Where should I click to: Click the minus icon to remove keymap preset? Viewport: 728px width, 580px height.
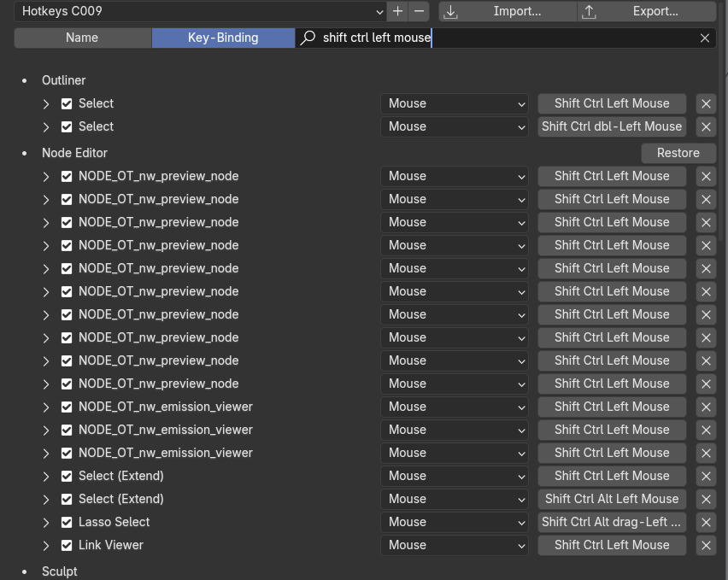click(419, 11)
